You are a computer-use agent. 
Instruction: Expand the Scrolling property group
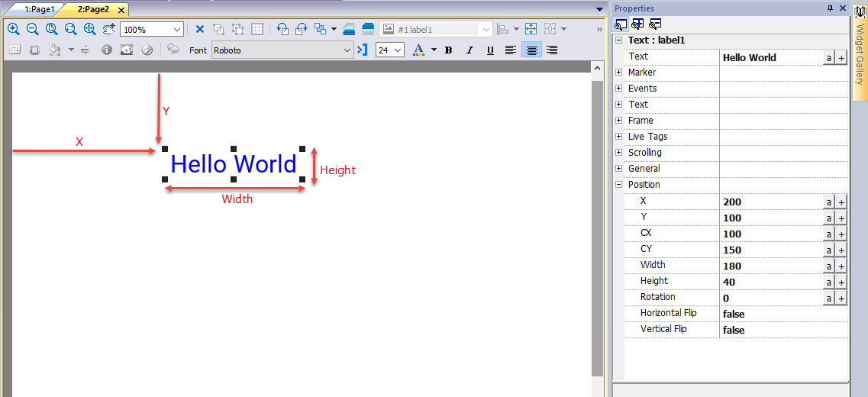619,152
